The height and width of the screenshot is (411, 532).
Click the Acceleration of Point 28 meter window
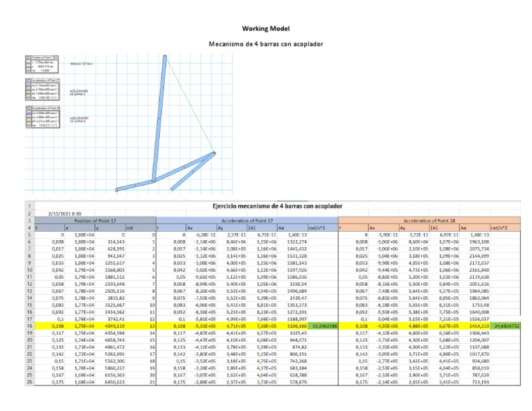point(43,119)
